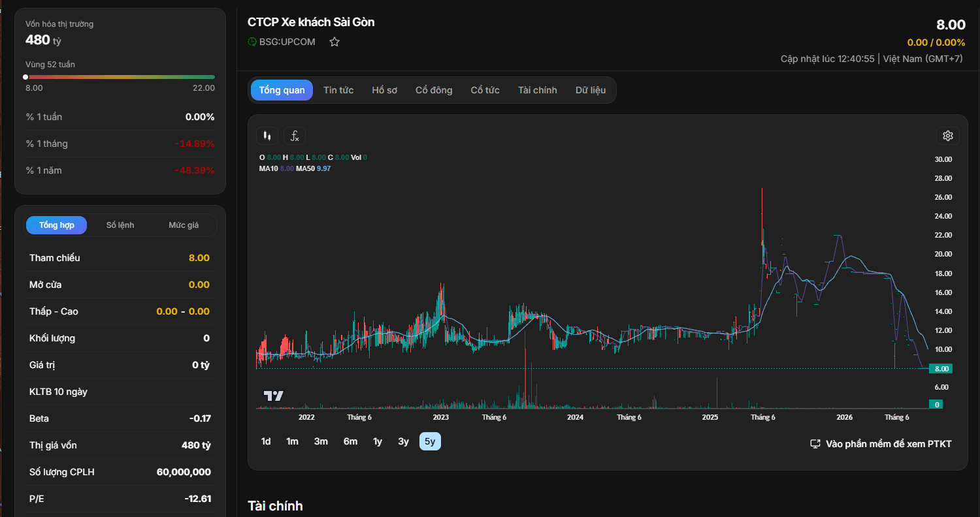Click the 2026 label on the time axis
Viewport: 980px width, 517px height.
click(x=845, y=417)
